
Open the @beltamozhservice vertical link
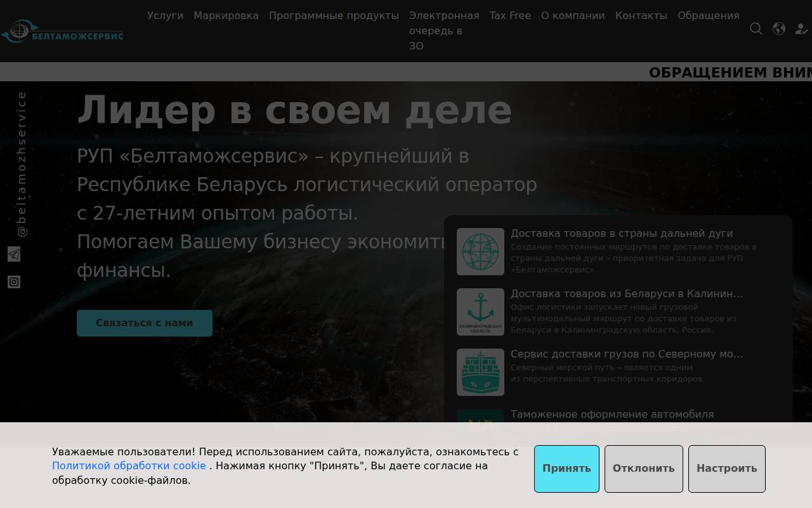pyautogui.click(x=22, y=164)
